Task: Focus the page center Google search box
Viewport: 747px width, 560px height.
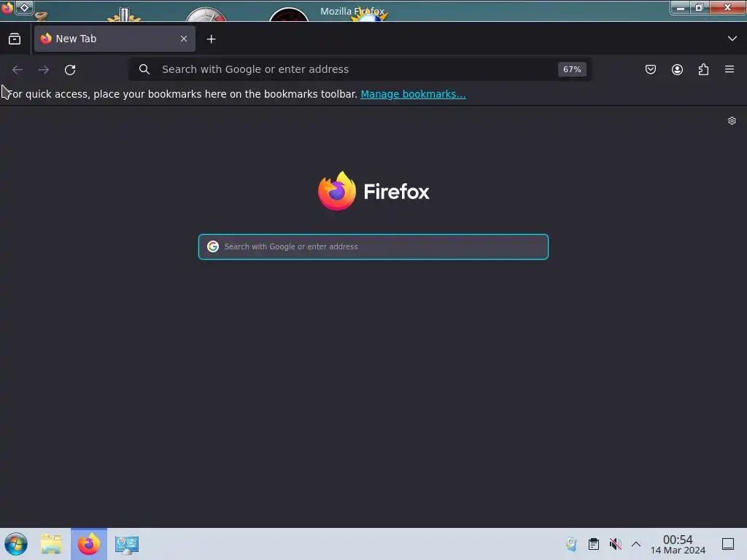Action: (373, 246)
